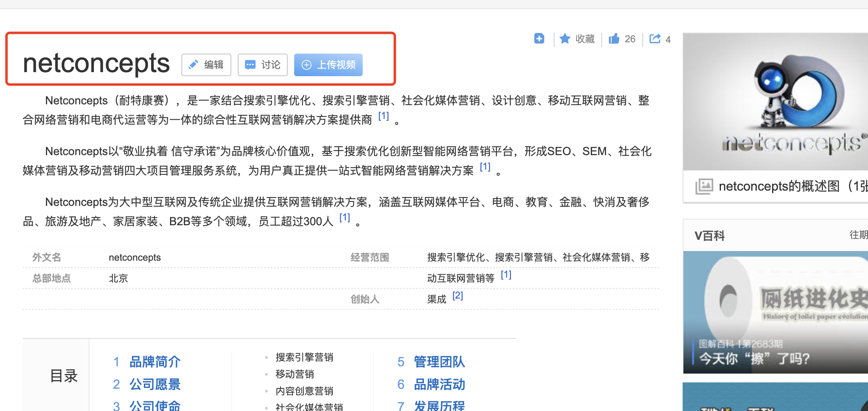Click the share count 4

668,39
